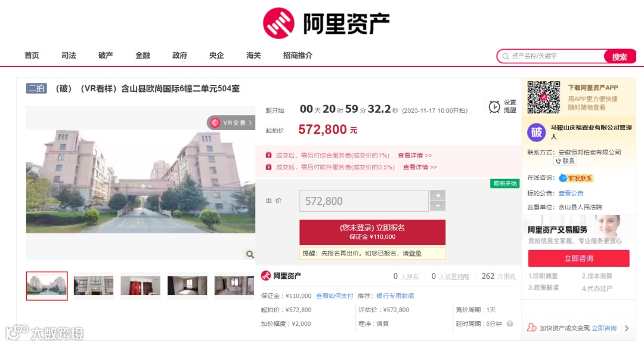
Task: Click the gift icon beside 软件服务费 notice
Action: coord(268,167)
